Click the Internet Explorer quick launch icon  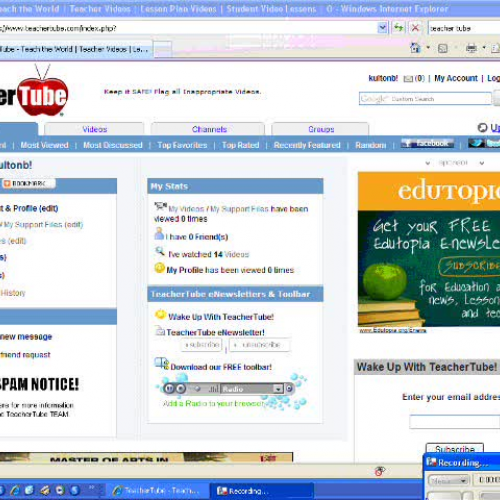pos(15,490)
